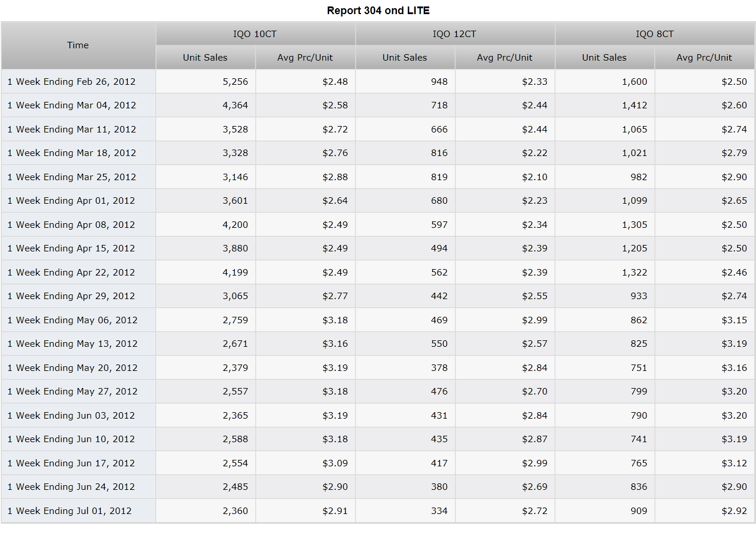The image size is (756, 557).
Task: Select the Time column header
Action: [78, 45]
